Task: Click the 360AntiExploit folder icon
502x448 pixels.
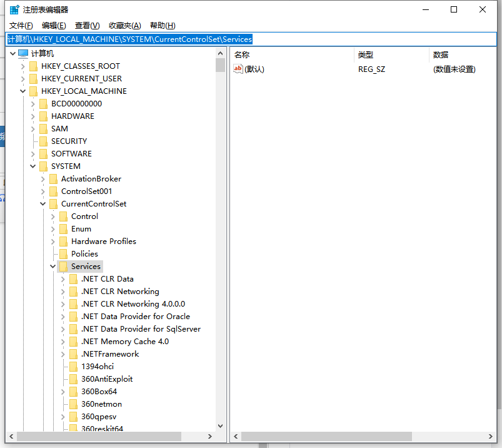Action: click(73, 379)
